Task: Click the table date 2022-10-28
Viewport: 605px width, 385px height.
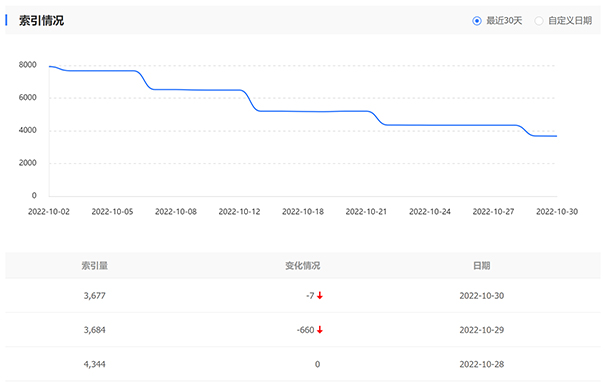Action: (x=482, y=364)
